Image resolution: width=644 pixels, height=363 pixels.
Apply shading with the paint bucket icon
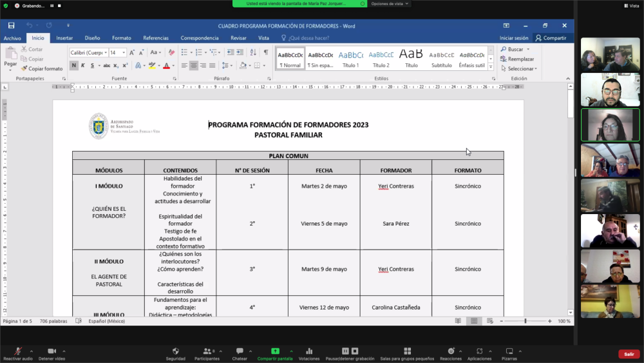point(243,65)
